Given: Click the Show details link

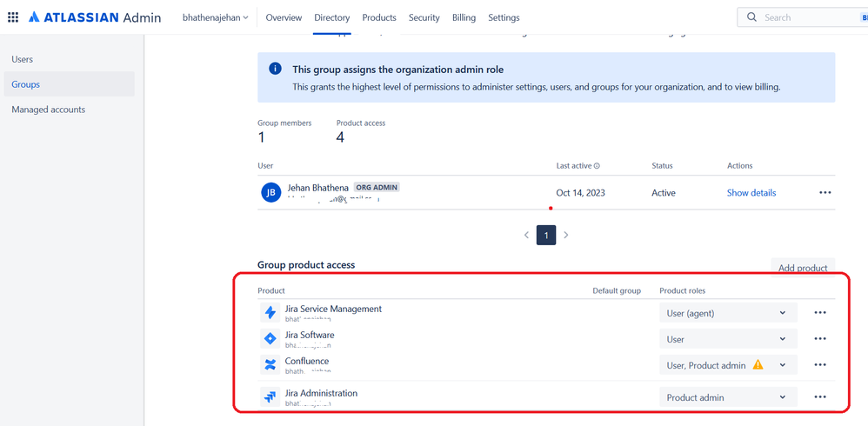Looking at the screenshot, I should (x=751, y=192).
